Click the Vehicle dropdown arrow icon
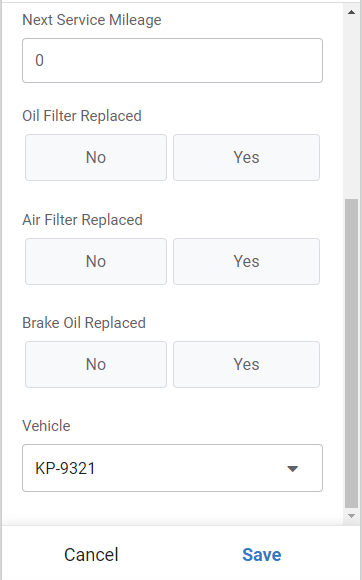Viewport: 362px width, 580px height. pyautogui.click(x=292, y=469)
